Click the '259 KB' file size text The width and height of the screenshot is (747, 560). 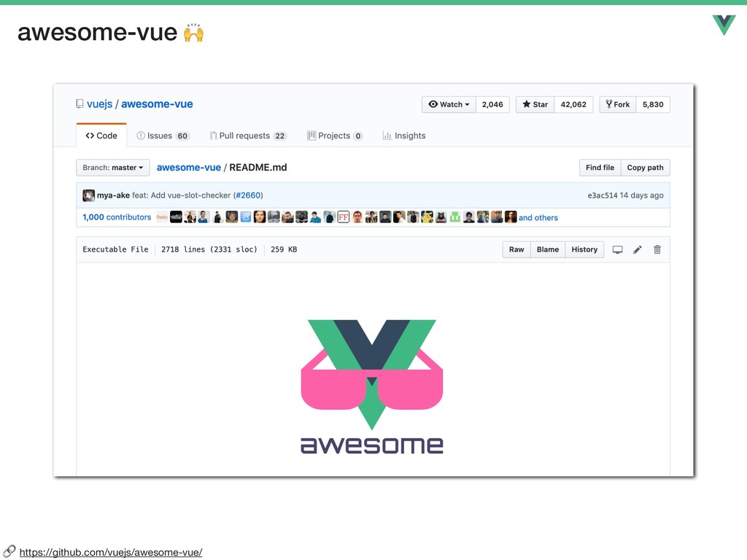(284, 249)
